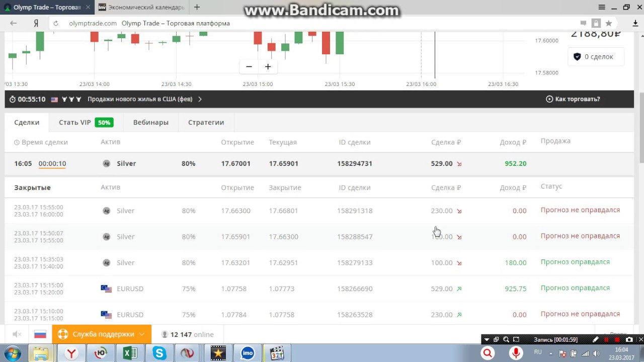Open the Служба поддержки chat button
This screenshot has height=362, width=644.
tap(102, 334)
